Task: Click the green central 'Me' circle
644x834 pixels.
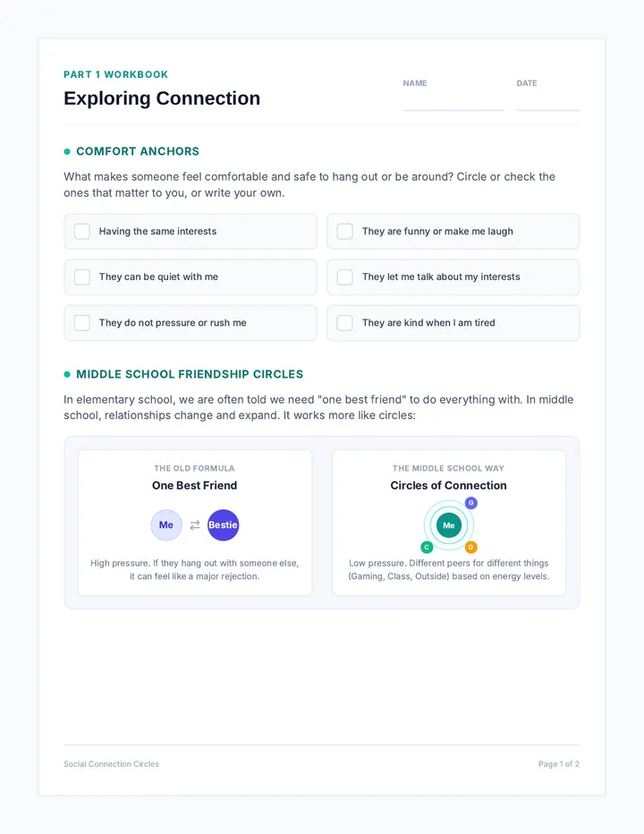Action: click(x=449, y=525)
